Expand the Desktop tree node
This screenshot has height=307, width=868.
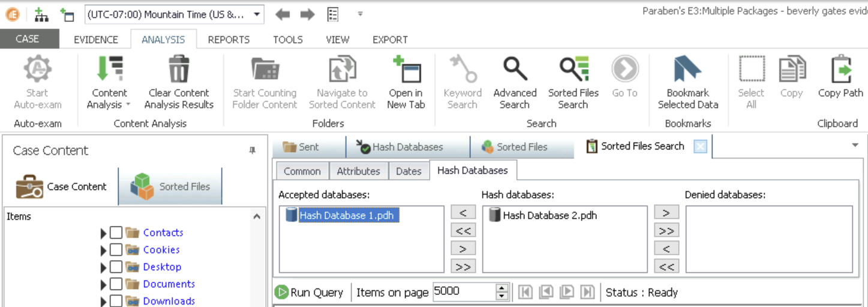click(x=104, y=267)
